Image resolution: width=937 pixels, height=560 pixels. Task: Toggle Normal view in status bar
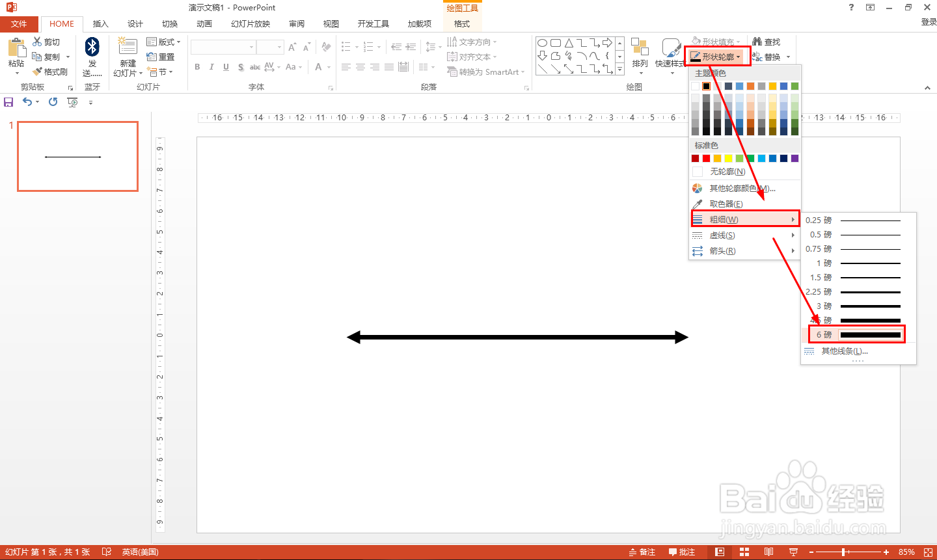pyautogui.click(x=720, y=552)
